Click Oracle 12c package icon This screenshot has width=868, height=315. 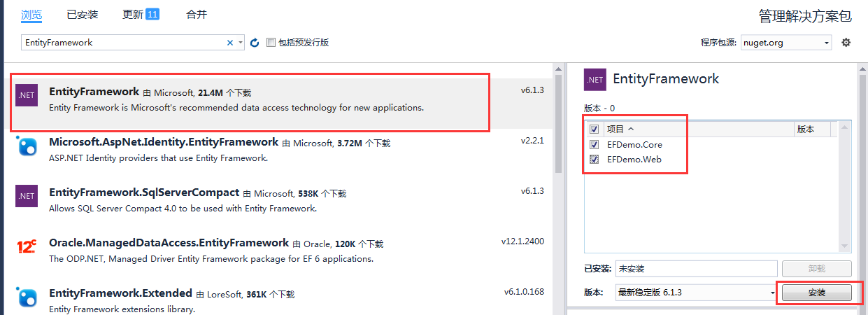click(27, 247)
